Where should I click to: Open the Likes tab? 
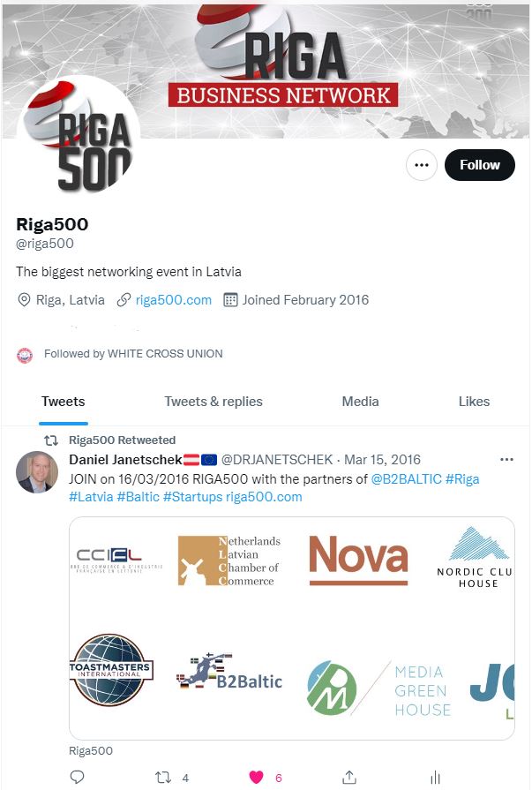coord(474,402)
